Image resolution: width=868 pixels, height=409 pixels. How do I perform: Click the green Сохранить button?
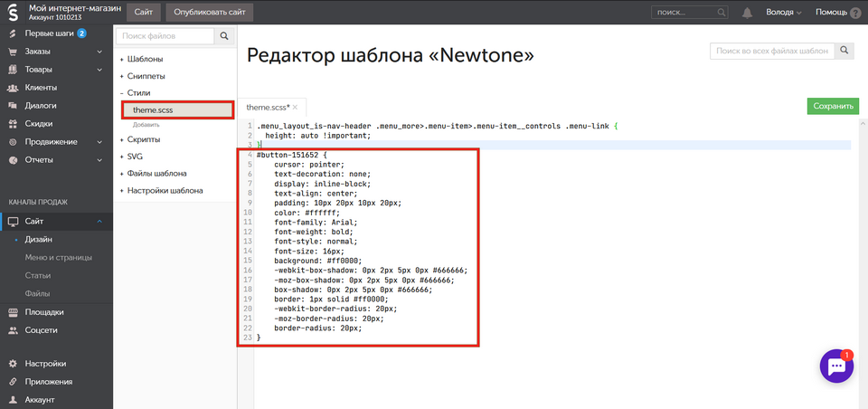coord(833,107)
